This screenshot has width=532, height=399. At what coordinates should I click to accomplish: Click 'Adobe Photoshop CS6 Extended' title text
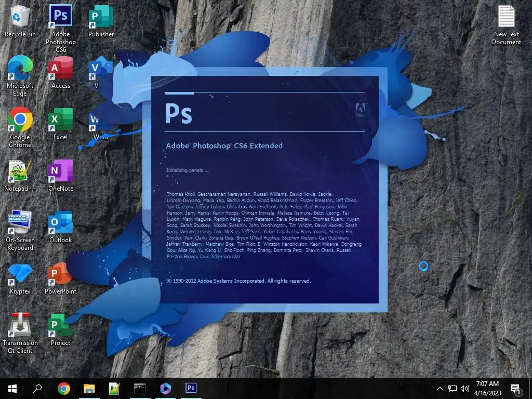(224, 146)
